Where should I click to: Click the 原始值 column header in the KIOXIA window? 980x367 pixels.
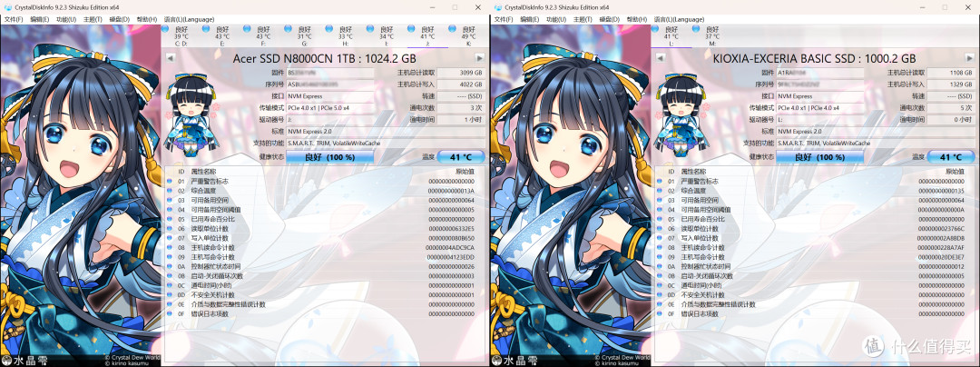pos(955,172)
